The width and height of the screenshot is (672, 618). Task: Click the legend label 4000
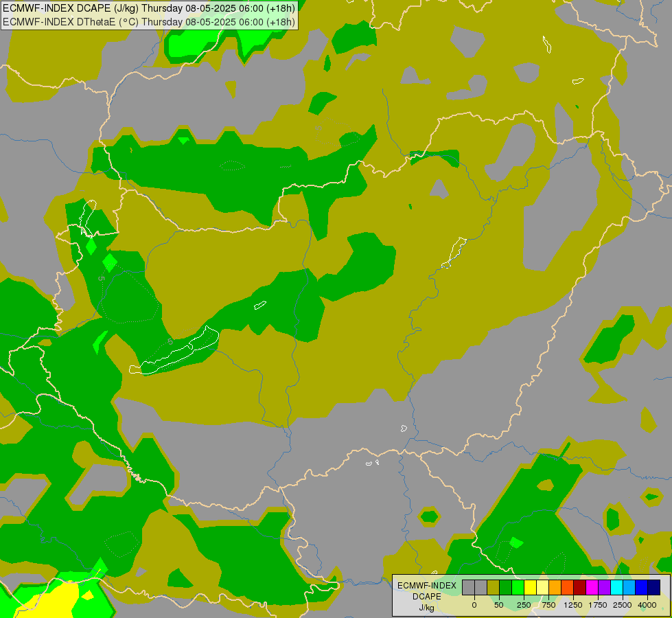647,605
